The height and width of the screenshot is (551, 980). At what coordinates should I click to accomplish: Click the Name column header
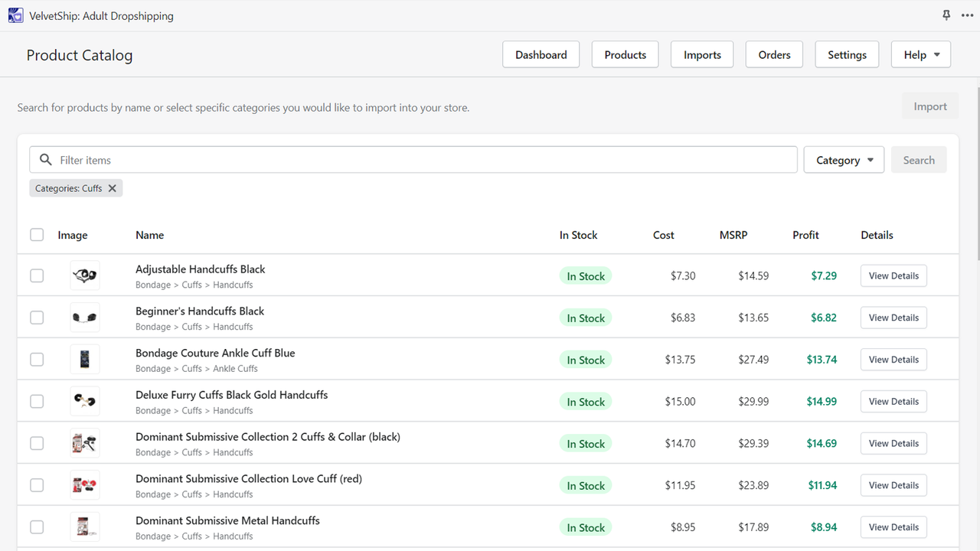coord(150,235)
